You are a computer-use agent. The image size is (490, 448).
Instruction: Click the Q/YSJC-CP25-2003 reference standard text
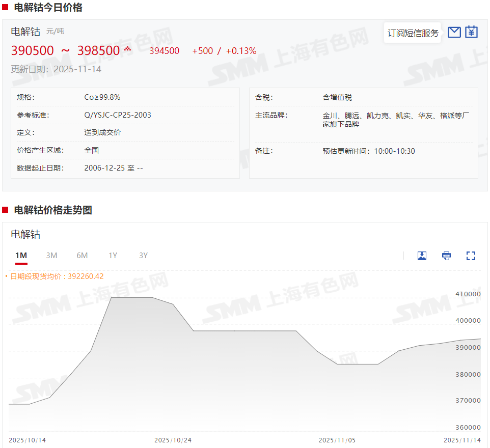118,115
